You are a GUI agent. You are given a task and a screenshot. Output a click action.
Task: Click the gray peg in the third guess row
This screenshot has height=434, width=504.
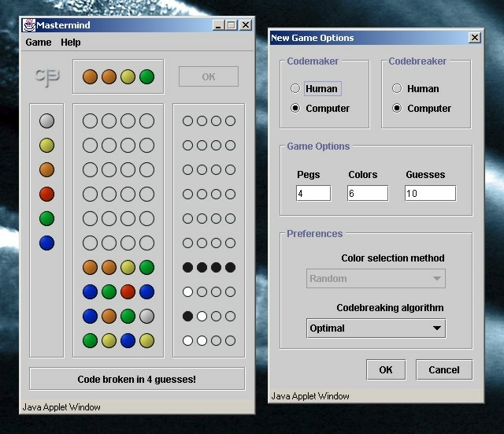tap(147, 317)
